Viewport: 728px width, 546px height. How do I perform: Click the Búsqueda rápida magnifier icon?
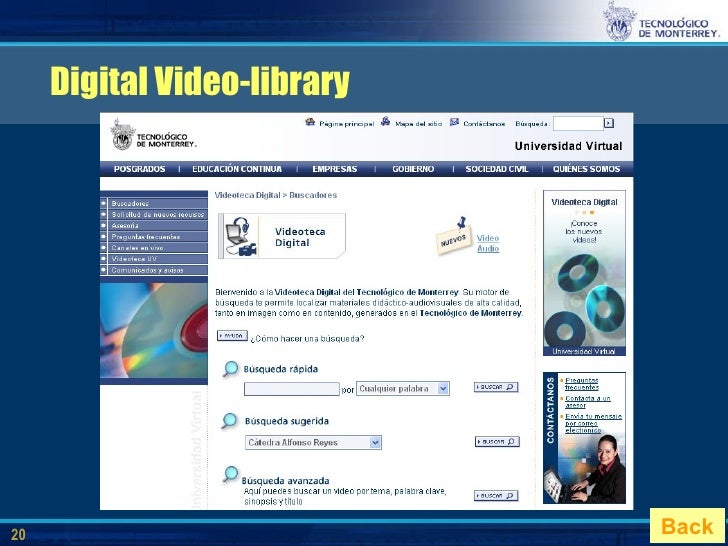click(x=230, y=369)
